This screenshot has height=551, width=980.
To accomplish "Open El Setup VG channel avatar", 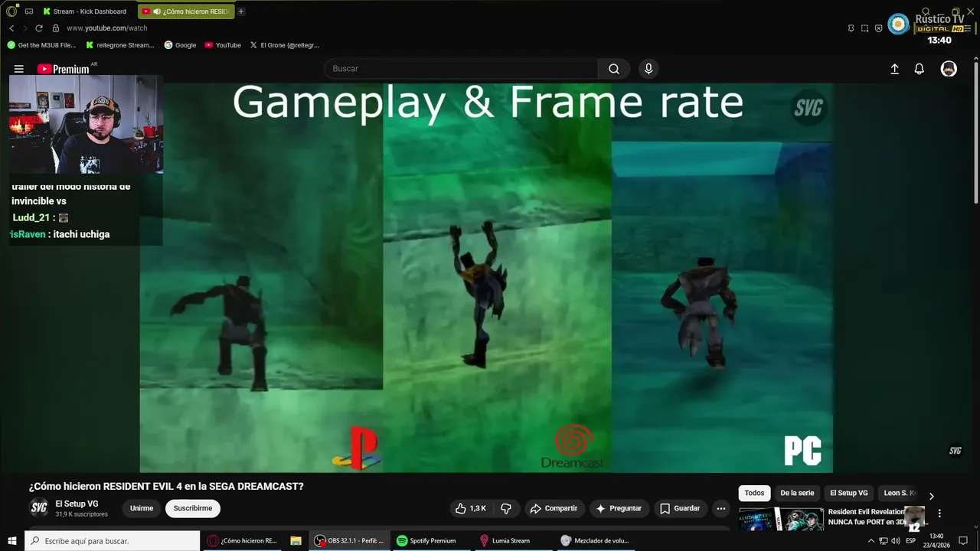I will click(39, 507).
